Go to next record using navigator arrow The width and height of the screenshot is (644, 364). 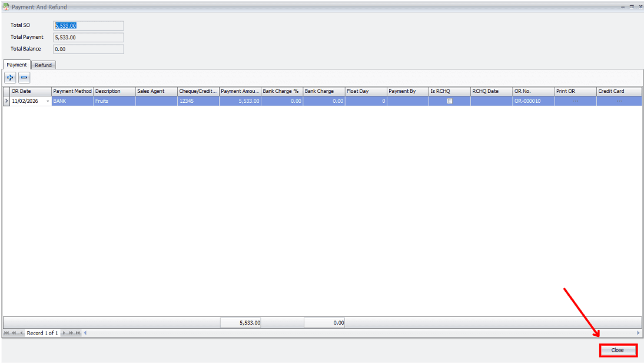click(64, 333)
